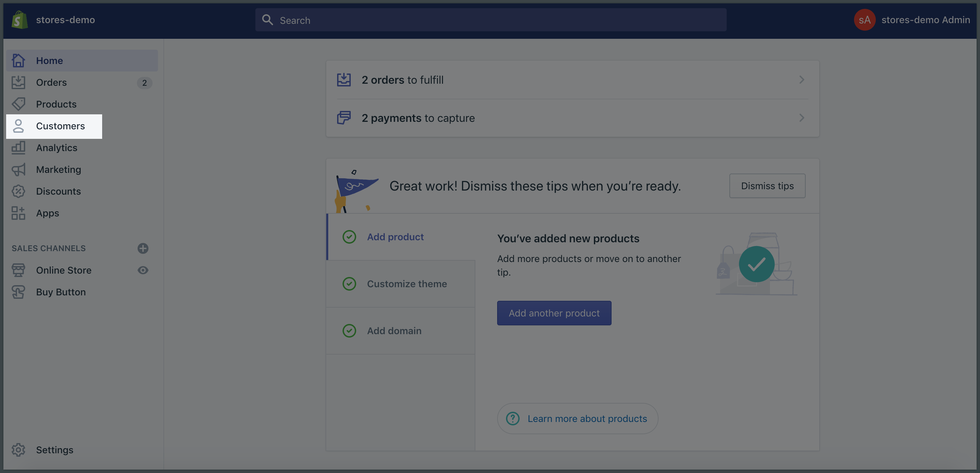980x473 pixels.
Task: Select the Customize theme tip tab
Action: [x=401, y=284]
